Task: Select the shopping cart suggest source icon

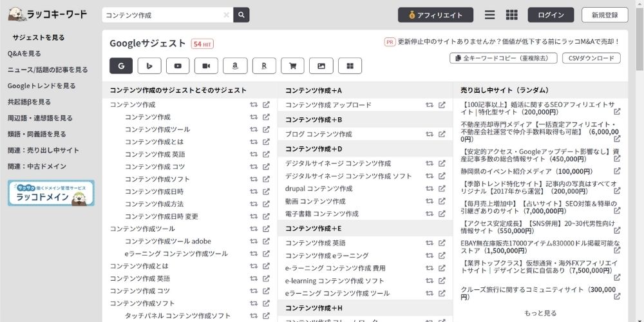Action: tap(293, 66)
